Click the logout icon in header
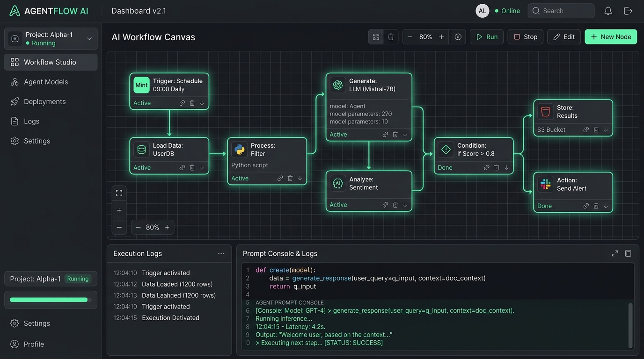The image size is (644, 359). pyautogui.click(x=628, y=11)
